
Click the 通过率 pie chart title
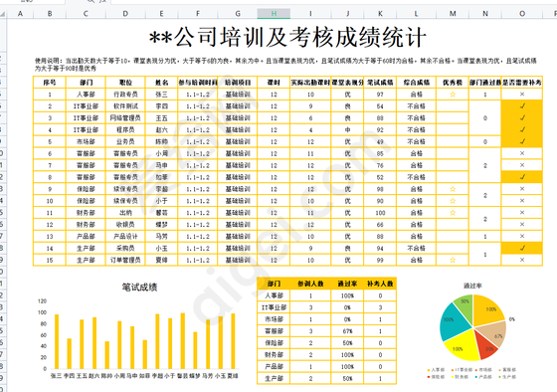[x=472, y=286]
